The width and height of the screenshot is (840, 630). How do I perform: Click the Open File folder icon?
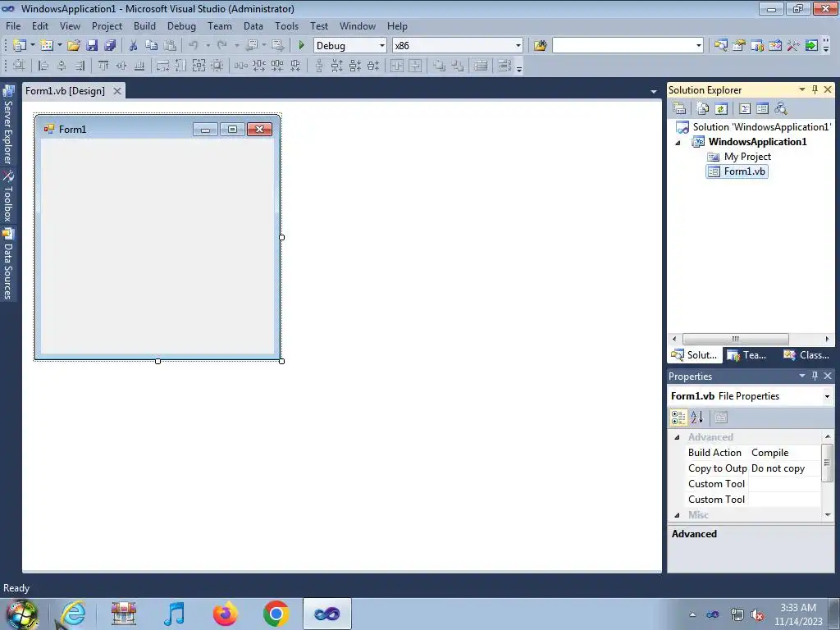[x=73, y=46]
